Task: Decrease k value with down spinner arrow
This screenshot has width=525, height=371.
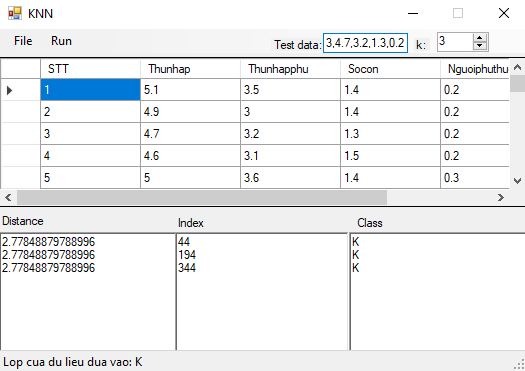Action: (x=480, y=46)
